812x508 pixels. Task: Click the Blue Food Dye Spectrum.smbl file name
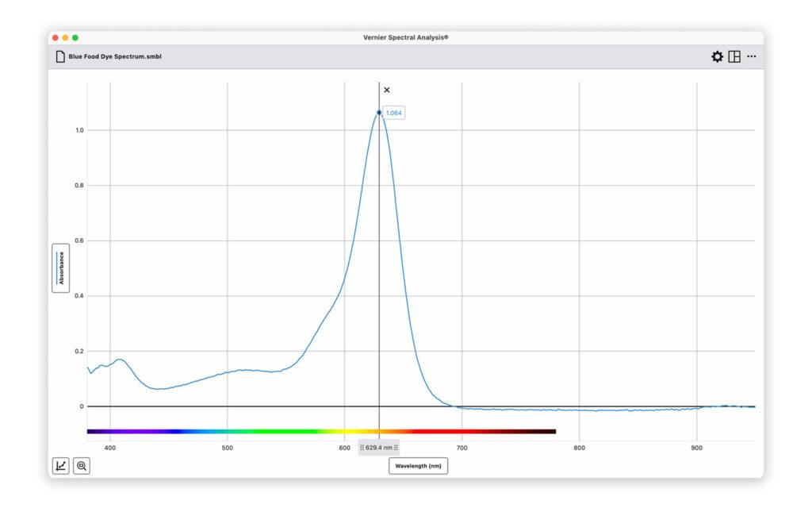tap(115, 57)
